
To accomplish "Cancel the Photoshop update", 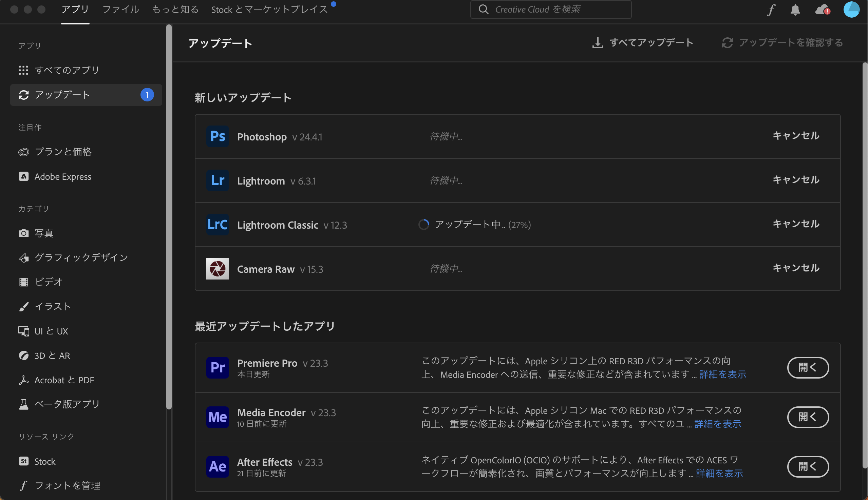I will (x=795, y=136).
